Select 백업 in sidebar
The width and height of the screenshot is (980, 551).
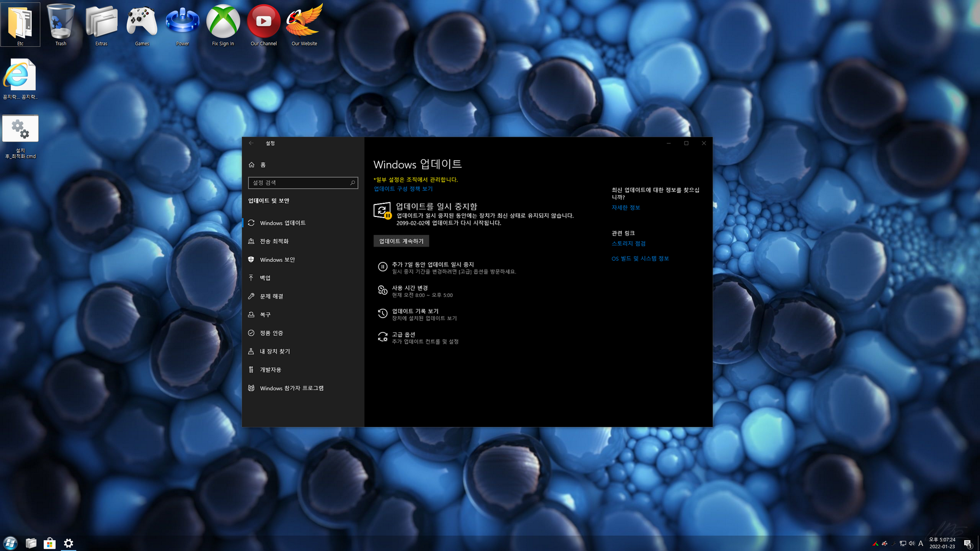pyautogui.click(x=303, y=278)
